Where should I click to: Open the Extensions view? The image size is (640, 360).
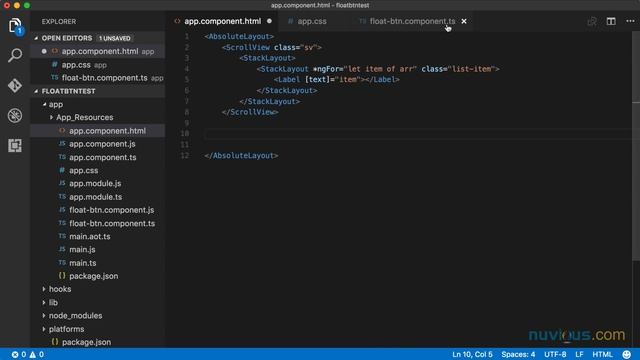15,145
